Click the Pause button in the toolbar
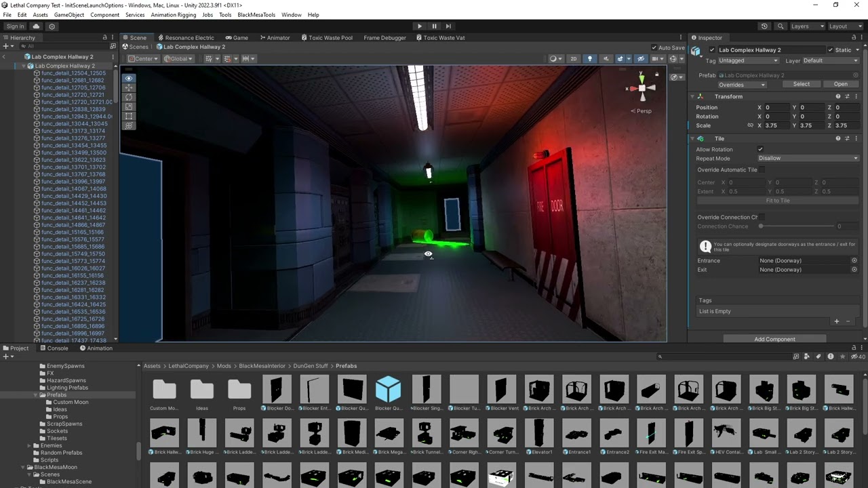Image resolution: width=868 pixels, height=488 pixels. 434,26
